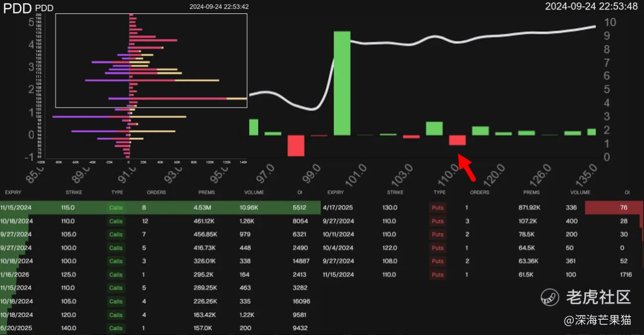Viewport: 644px width, 335px height.
Task: Sort puts table by VOLUME column header
Action: click(581, 192)
